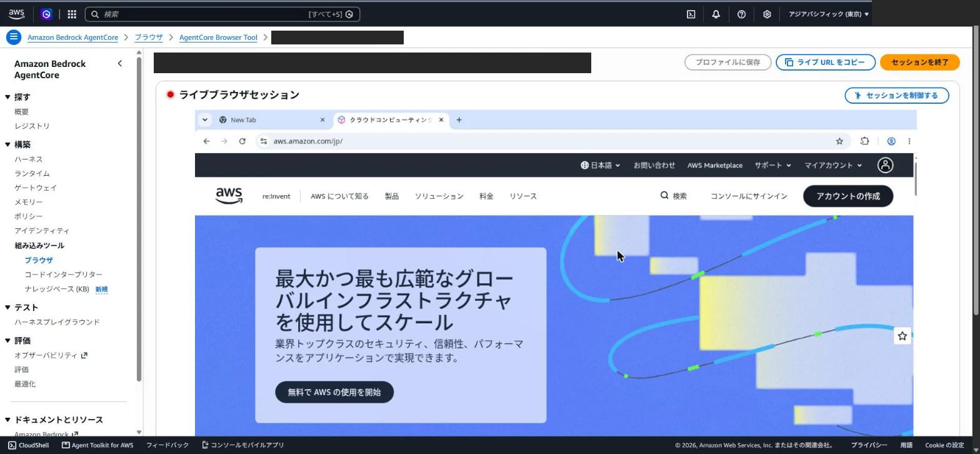The height and width of the screenshot is (454, 980).
Task: Open the Chrome three-dot menu
Action: pyautogui.click(x=909, y=141)
